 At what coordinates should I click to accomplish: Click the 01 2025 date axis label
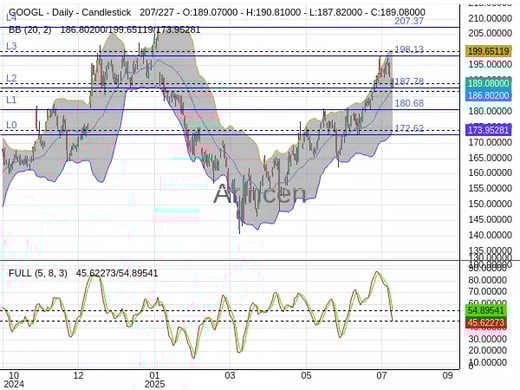(155, 380)
